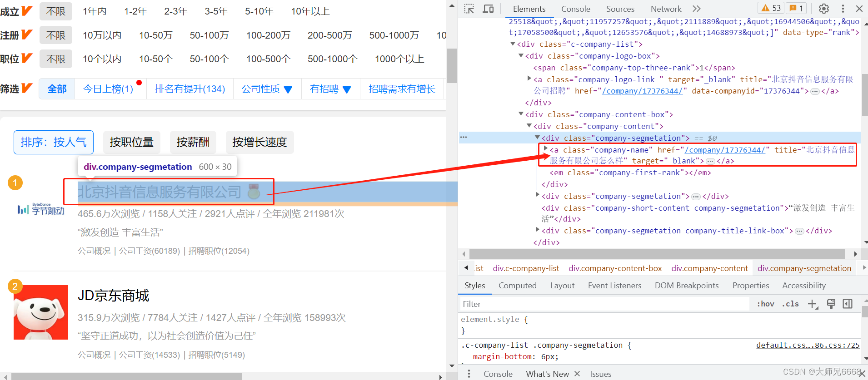Open the 公司性质 filter dropdown

coord(267,89)
